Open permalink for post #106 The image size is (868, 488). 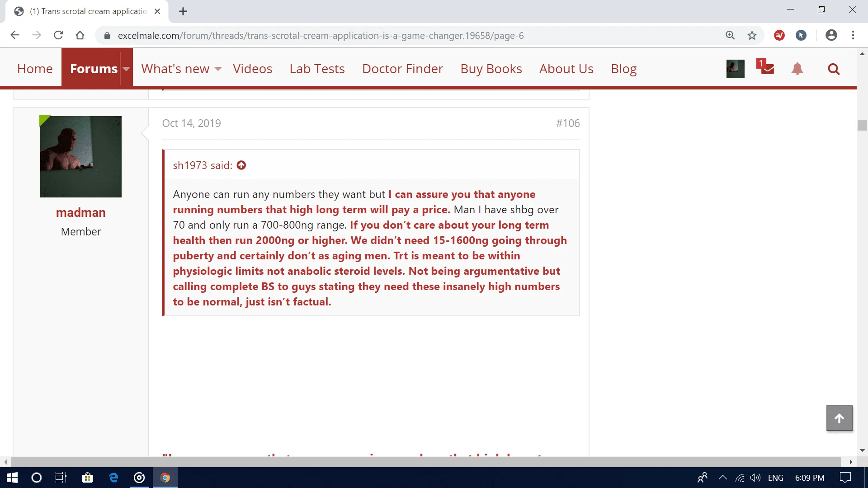point(567,123)
